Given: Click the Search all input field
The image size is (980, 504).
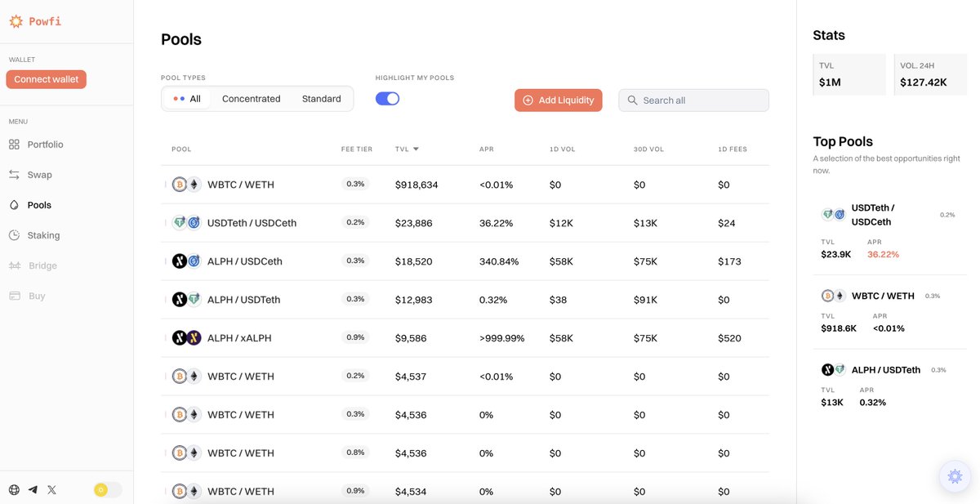Looking at the screenshot, I should 694,100.
